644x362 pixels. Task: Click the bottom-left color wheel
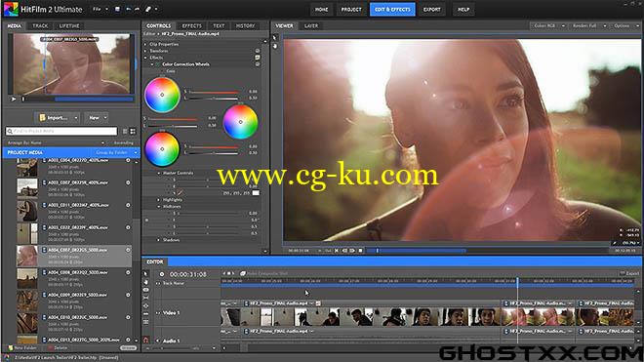(162, 148)
